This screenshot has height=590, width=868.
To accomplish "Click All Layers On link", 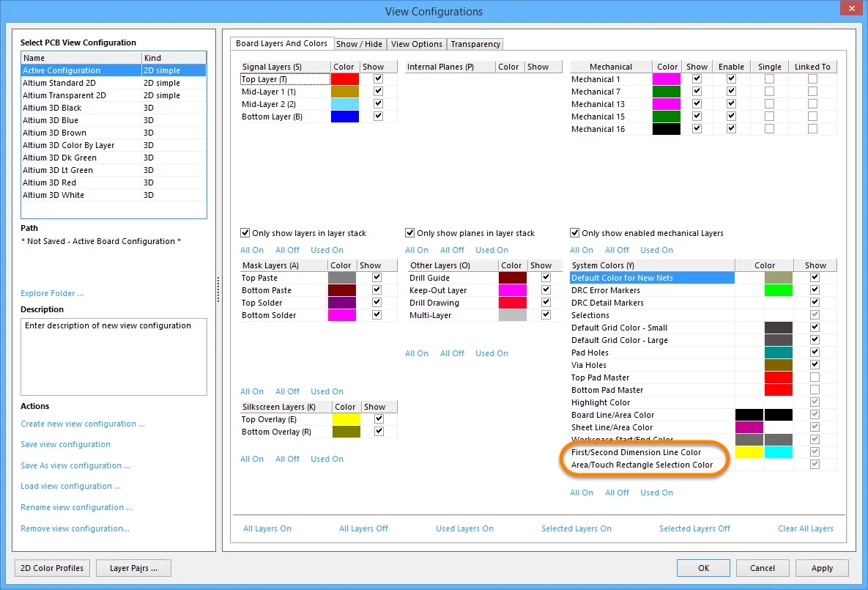I will [x=267, y=528].
